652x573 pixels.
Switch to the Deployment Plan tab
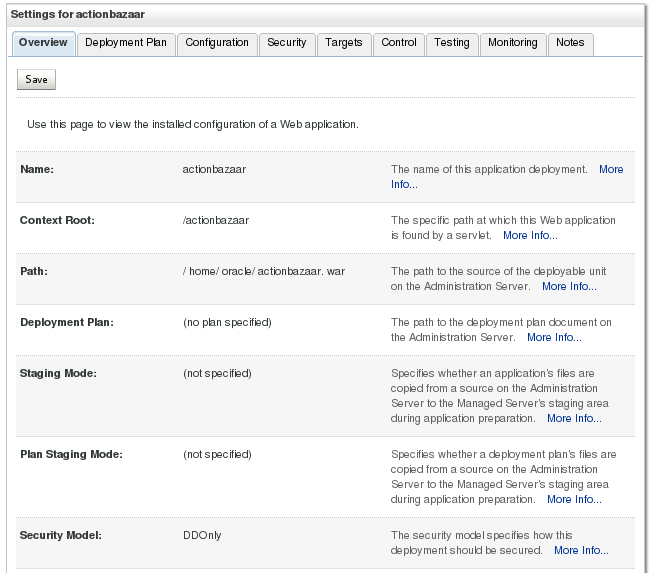tap(126, 43)
